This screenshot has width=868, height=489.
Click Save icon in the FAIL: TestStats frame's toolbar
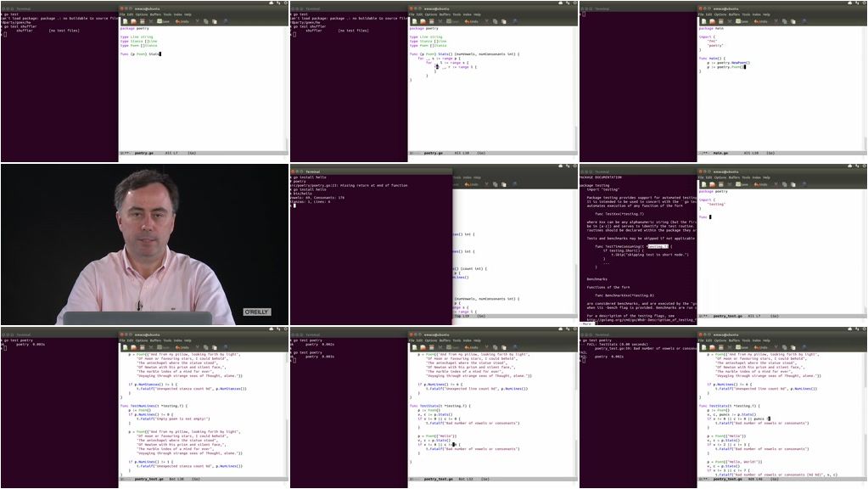click(742, 348)
